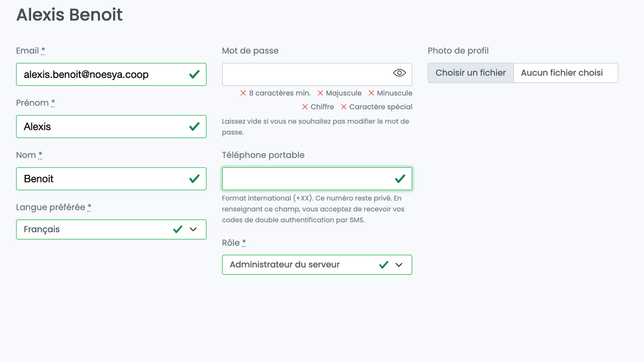The image size is (644, 362).
Task: Click the red X beside Caractère spécial
Action: [344, 107]
